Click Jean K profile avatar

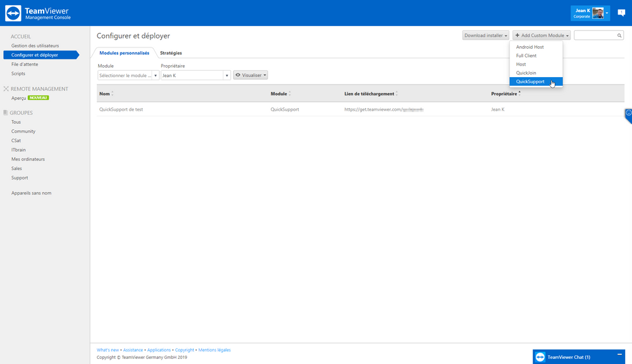click(x=598, y=13)
